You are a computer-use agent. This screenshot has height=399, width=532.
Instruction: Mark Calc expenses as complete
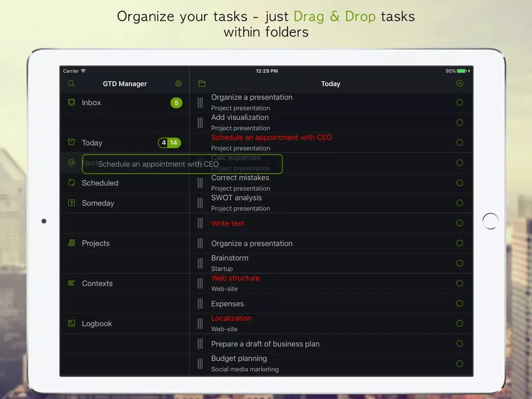[460, 163]
